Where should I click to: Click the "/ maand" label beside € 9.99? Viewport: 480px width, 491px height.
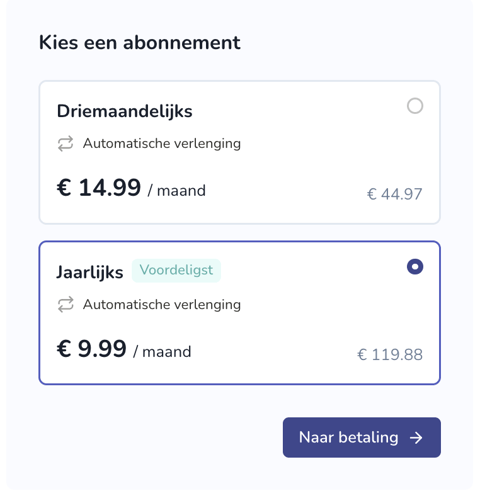point(162,352)
